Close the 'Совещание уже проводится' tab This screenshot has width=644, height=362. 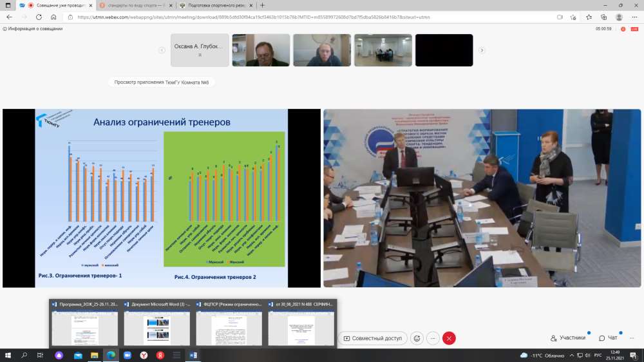click(91, 6)
